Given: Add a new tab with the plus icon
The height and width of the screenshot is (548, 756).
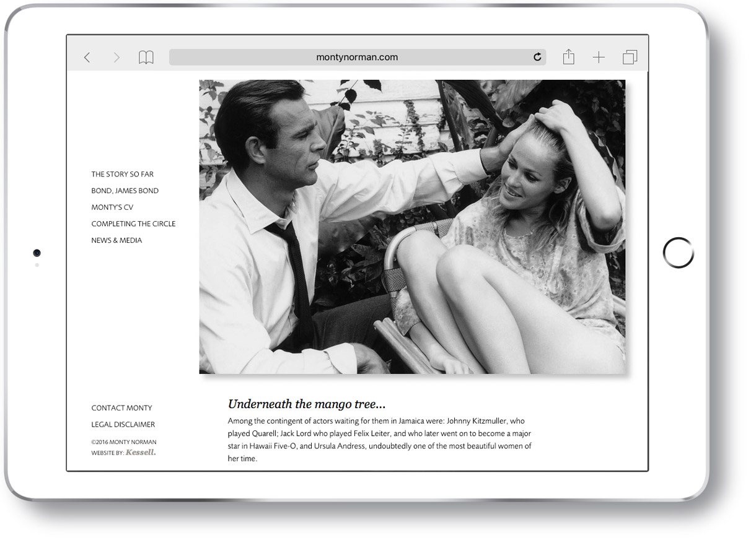Looking at the screenshot, I should [x=599, y=58].
